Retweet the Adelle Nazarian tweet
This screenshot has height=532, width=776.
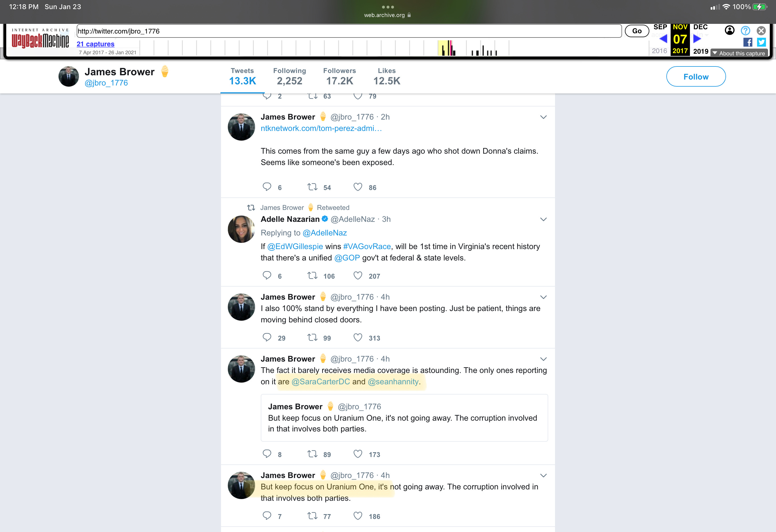tap(312, 276)
